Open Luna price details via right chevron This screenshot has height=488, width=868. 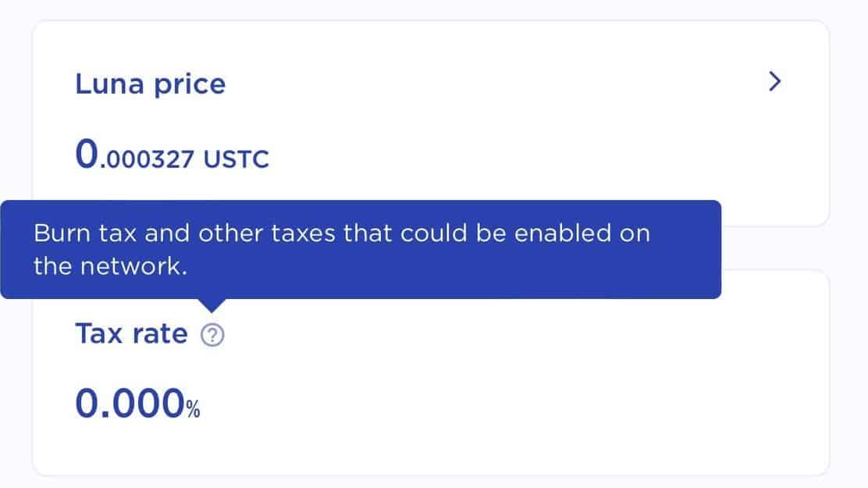(x=775, y=81)
